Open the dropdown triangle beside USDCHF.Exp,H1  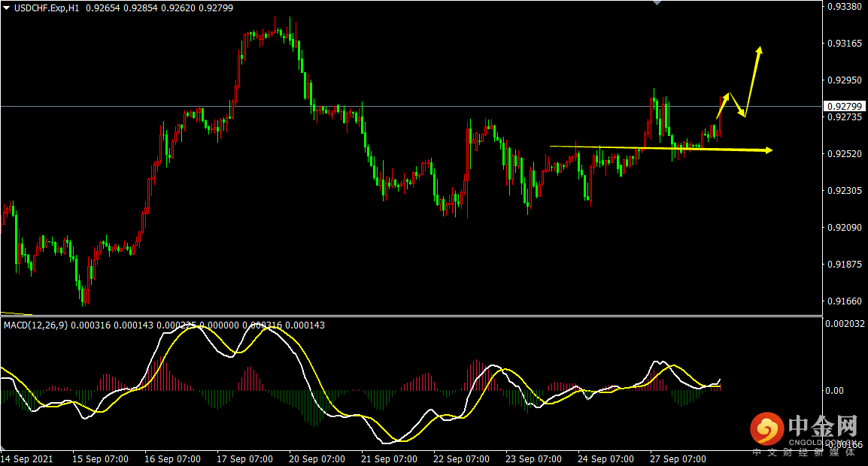(x=7, y=8)
